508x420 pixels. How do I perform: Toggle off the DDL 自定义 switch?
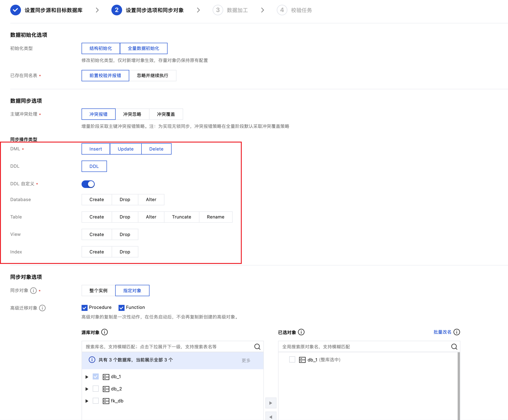[88, 184]
